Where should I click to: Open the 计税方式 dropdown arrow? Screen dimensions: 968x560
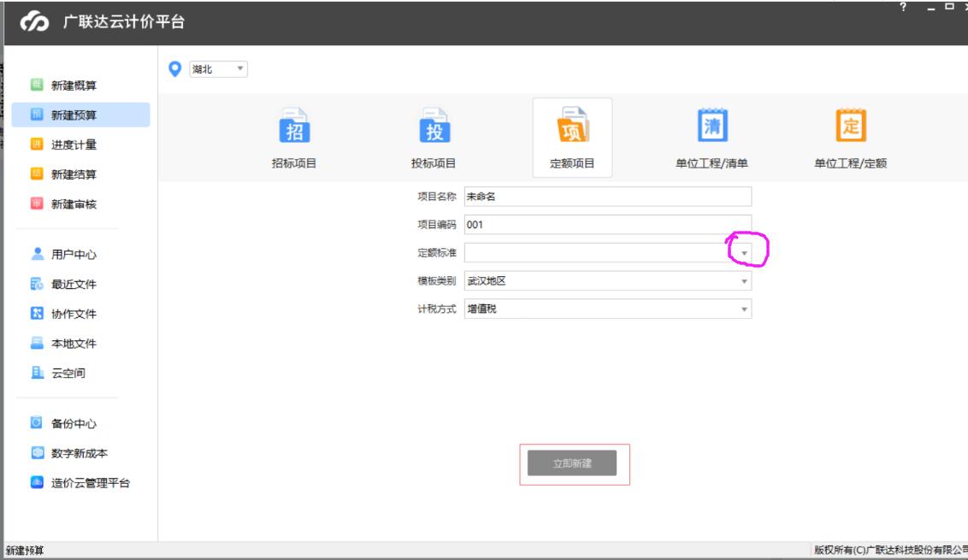(x=745, y=309)
